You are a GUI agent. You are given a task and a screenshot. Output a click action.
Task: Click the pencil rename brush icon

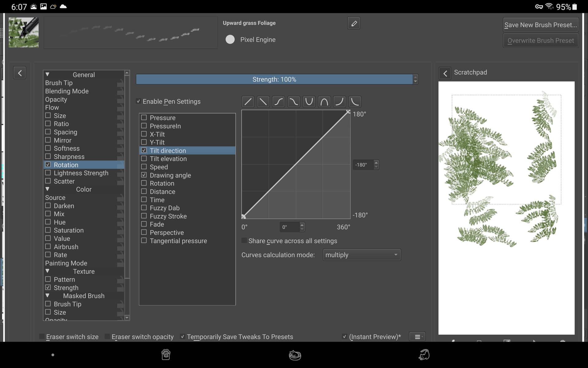tap(354, 23)
